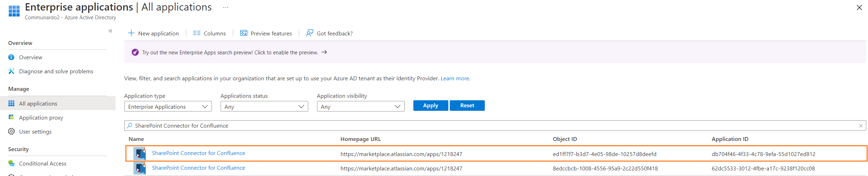
Task: Open Overview in the sidebar
Action: tap(30, 57)
